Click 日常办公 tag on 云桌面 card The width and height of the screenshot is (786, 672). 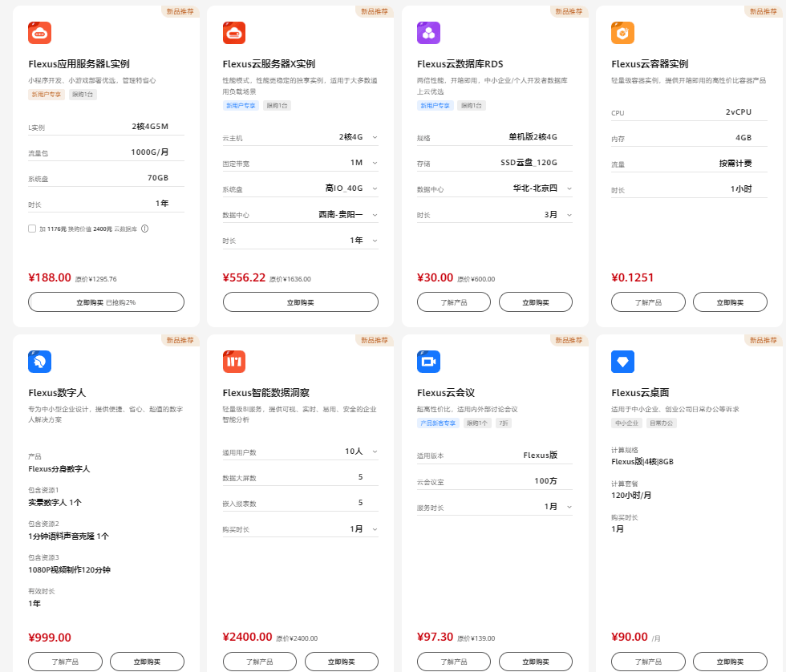[x=661, y=423]
